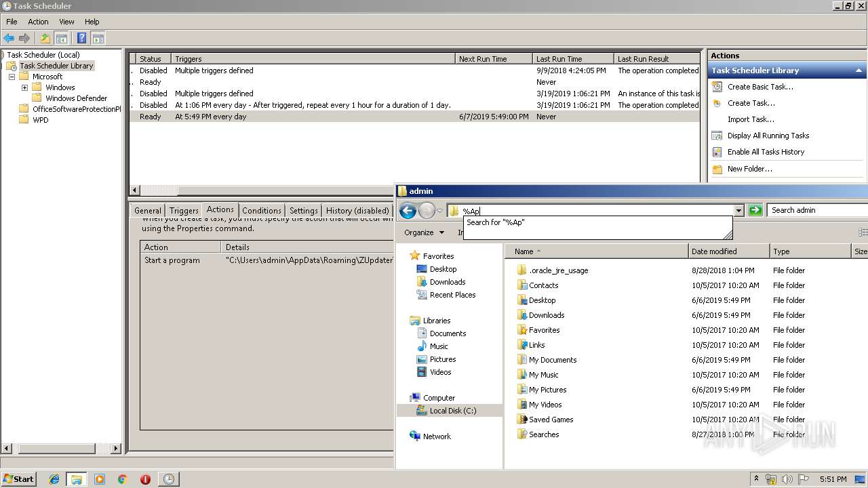Switch to the Settings tab
Screen dimensions: 868x488
[304, 211]
